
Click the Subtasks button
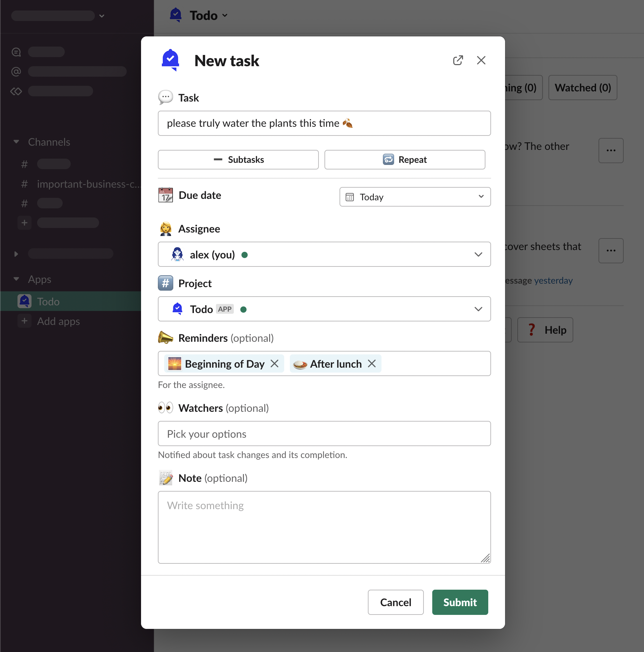pyautogui.click(x=238, y=160)
